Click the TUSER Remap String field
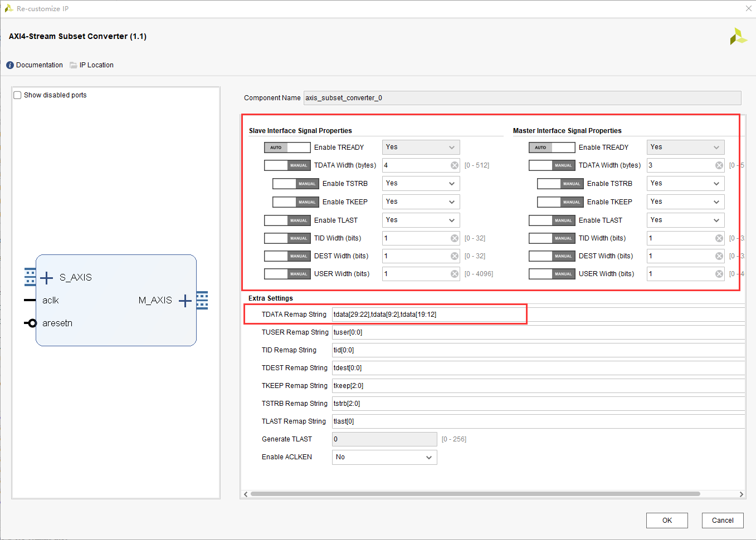This screenshot has width=756, height=540. pyautogui.click(x=538, y=332)
